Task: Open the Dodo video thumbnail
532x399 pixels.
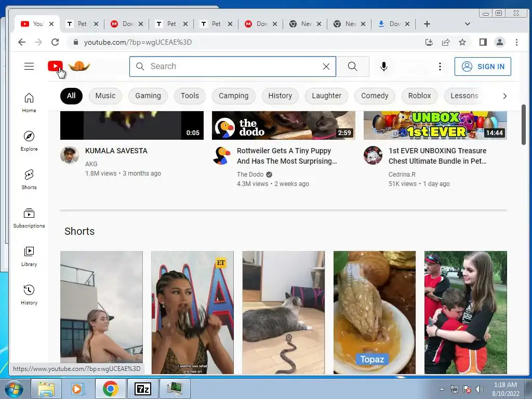Action: (283, 125)
